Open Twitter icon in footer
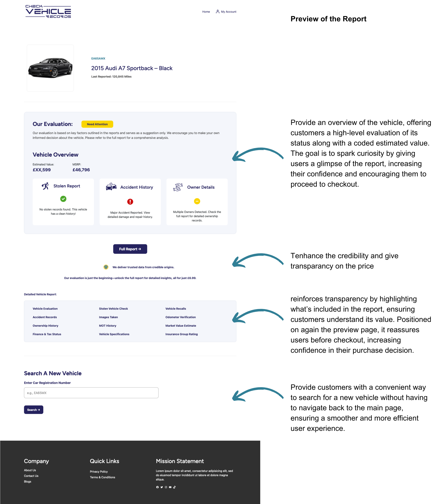Viewport: 437px width, 504px height. point(162,487)
